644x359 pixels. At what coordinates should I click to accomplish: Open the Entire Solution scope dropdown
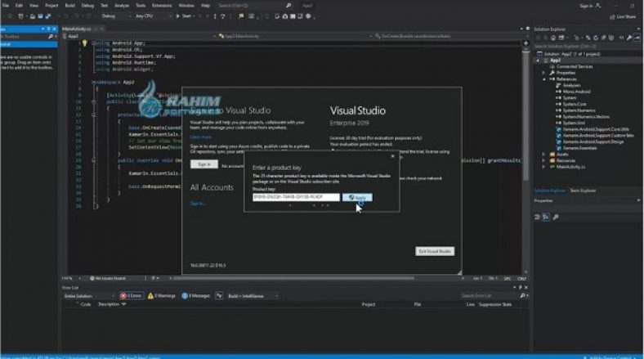(x=90, y=296)
